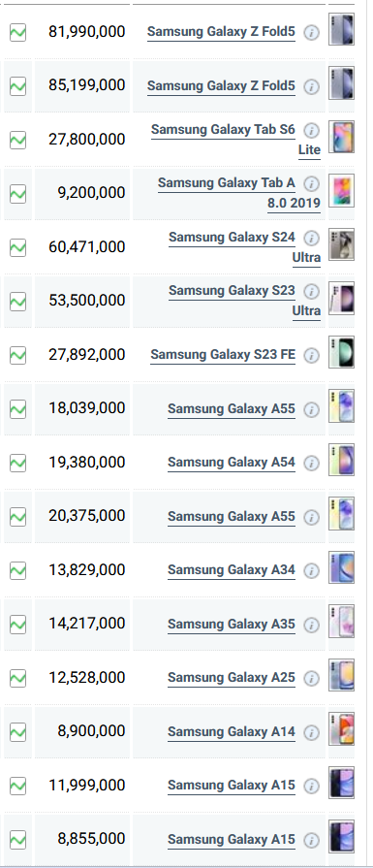Open price chart for 81,990,000 Z Fold5

coord(17,32)
